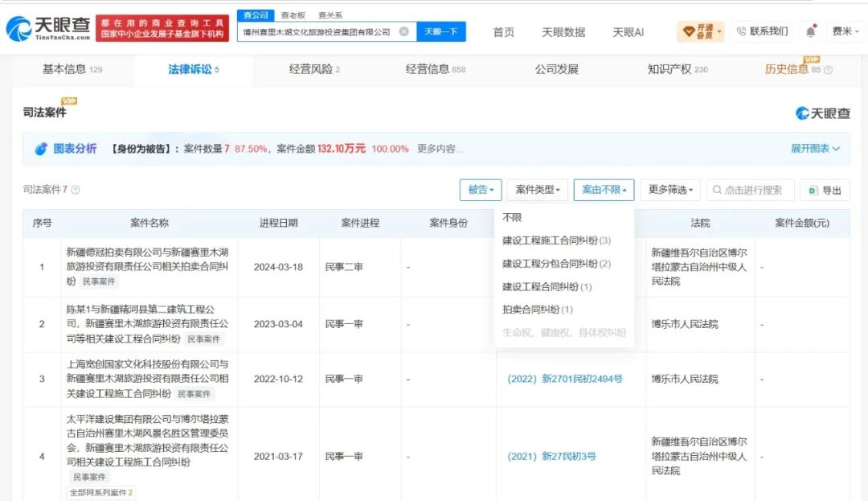
Task: Click the export spreadsheet icon
Action: tap(813, 191)
